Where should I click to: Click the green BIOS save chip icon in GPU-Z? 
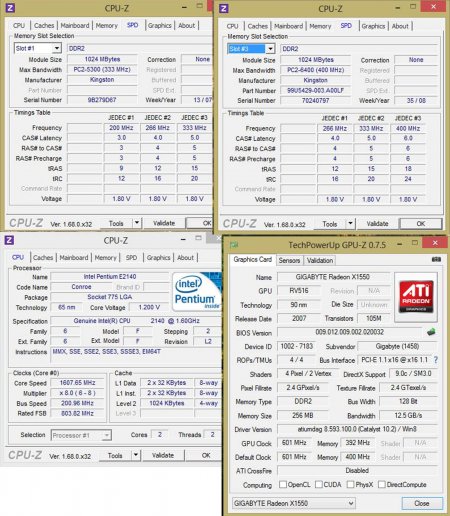431,332
